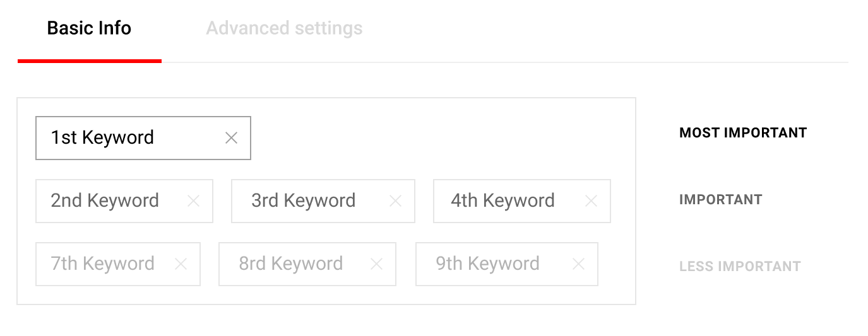Open the Advanced settings tab

click(x=284, y=28)
